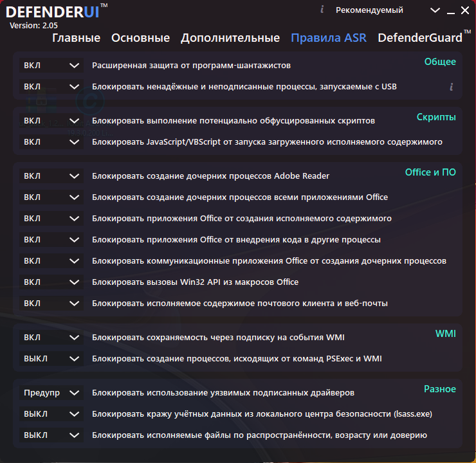Open dropdown for JavaScript/VBScript rule
Viewport: 476px width, 463px height.
click(x=51, y=142)
